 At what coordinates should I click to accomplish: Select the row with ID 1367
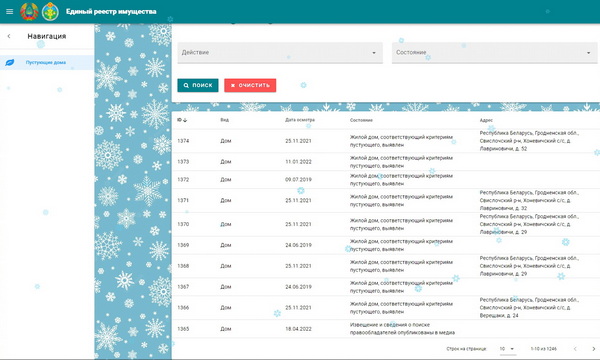(x=386, y=287)
